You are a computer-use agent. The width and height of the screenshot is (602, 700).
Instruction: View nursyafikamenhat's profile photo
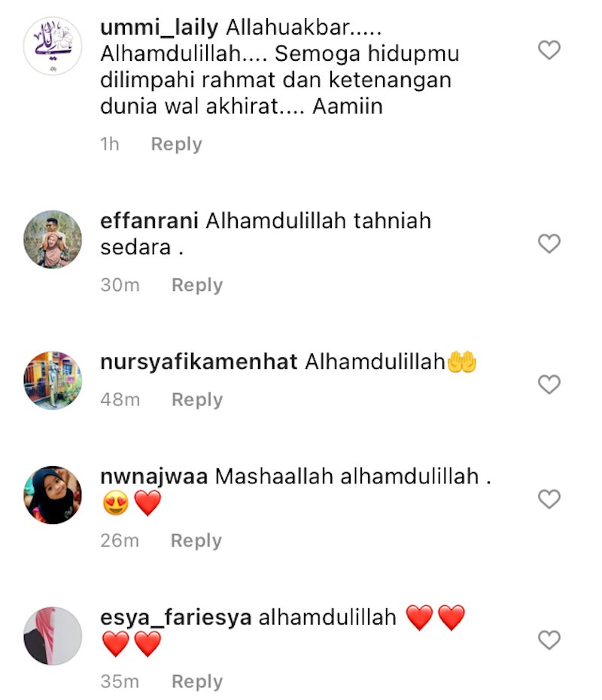(53, 380)
